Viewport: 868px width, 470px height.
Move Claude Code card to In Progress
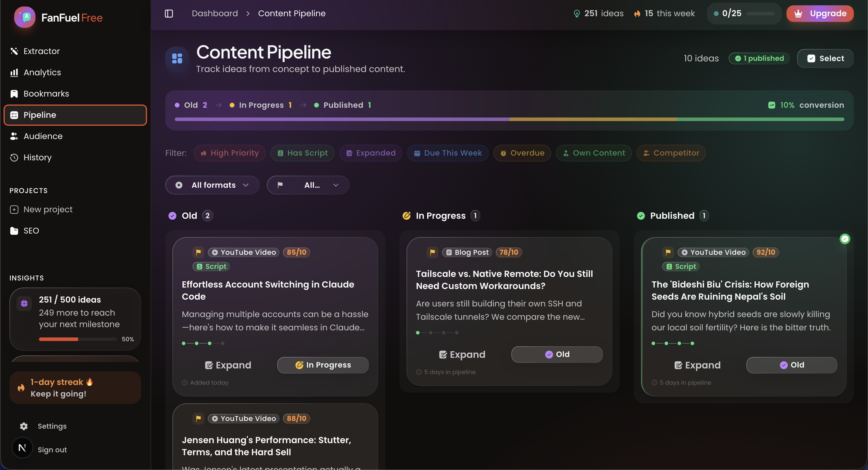point(323,365)
